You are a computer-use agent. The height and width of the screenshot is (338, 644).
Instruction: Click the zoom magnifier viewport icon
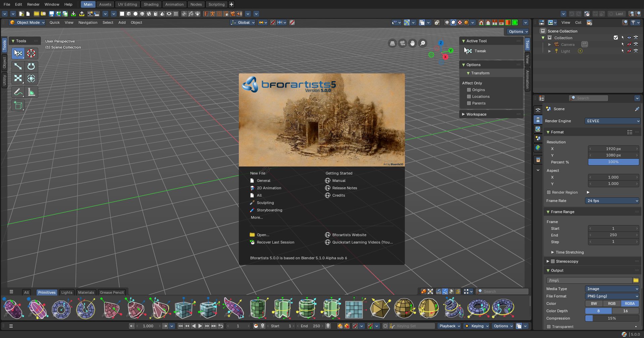click(423, 43)
